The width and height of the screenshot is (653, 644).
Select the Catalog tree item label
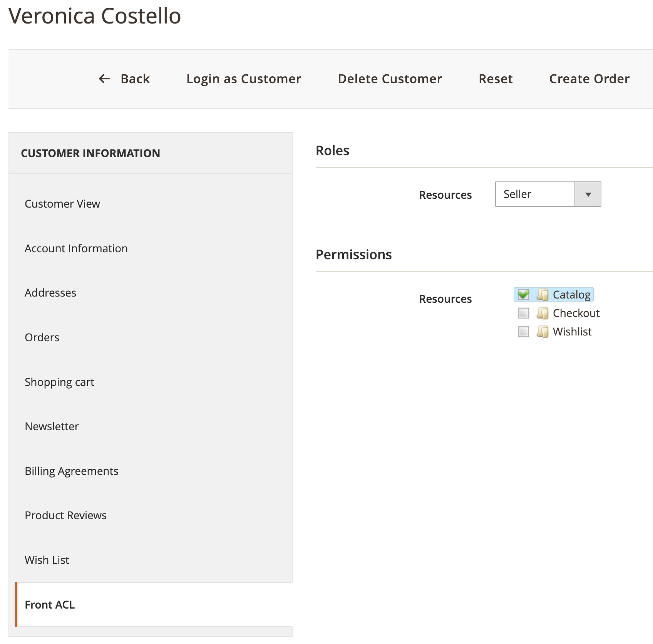tap(571, 295)
